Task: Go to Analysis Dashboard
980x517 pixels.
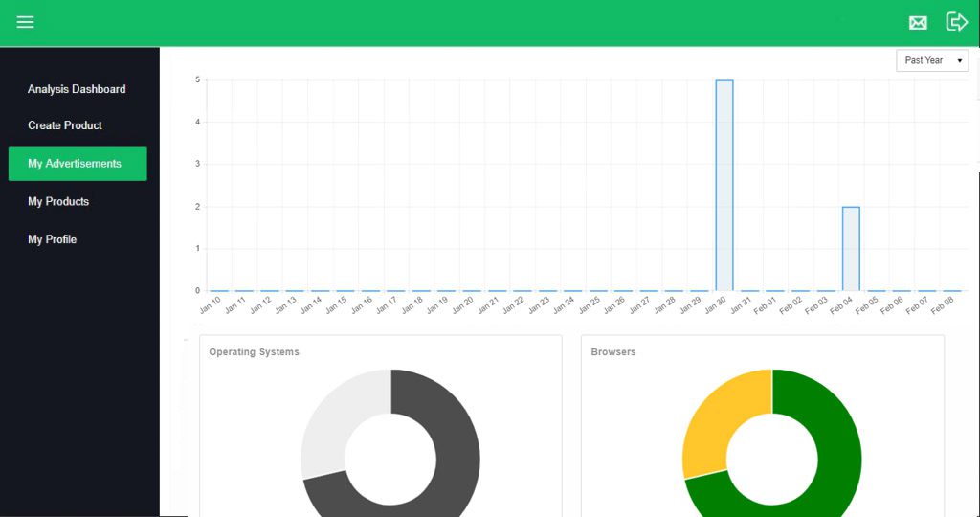Action: pyautogui.click(x=77, y=89)
